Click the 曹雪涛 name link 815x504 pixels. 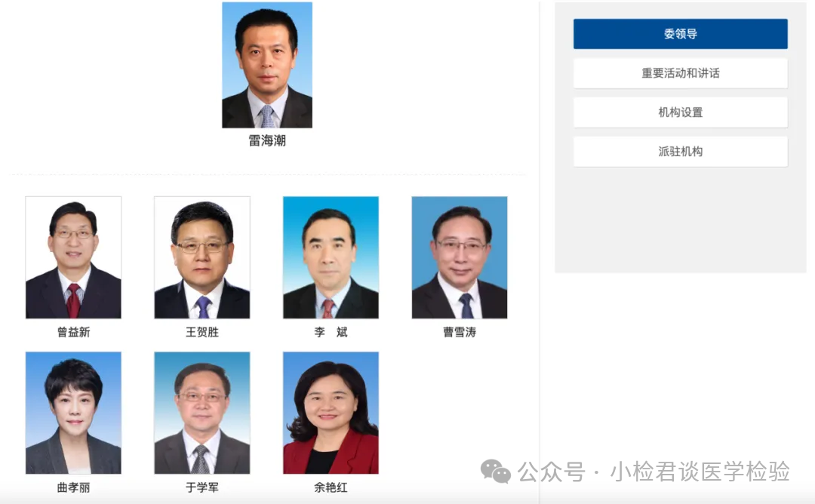460,332
